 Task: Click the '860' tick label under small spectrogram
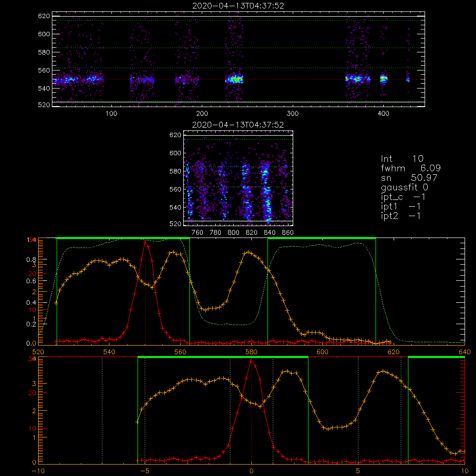[x=288, y=233]
